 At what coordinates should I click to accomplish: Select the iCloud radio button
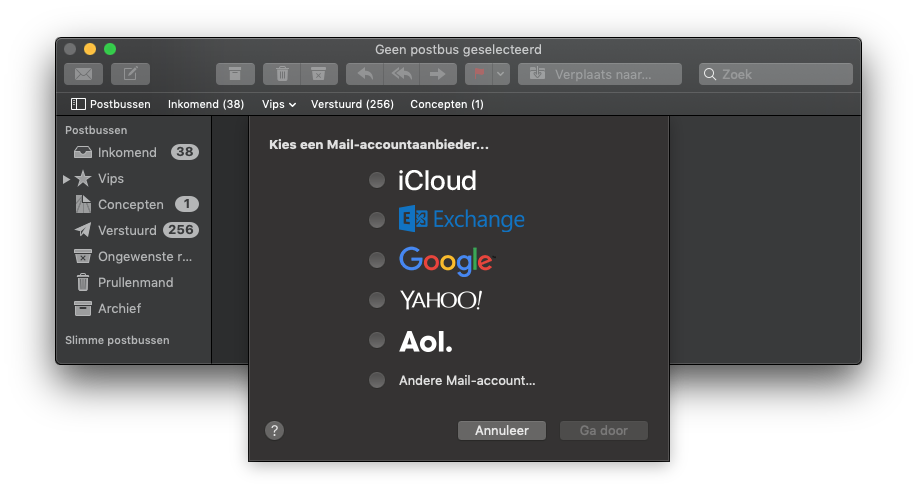click(377, 180)
